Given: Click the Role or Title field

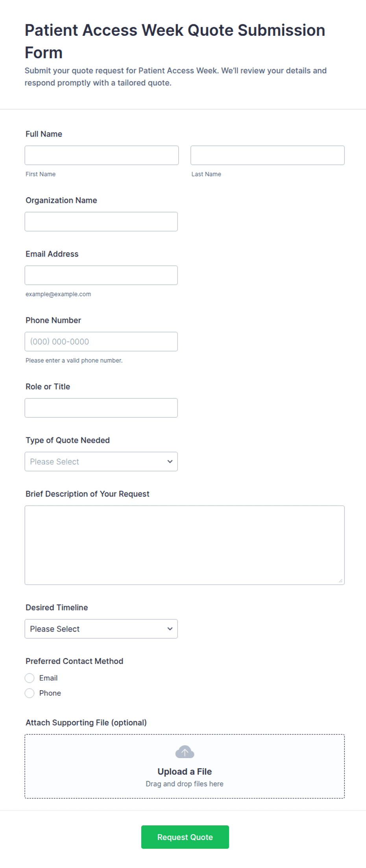Looking at the screenshot, I should [101, 408].
